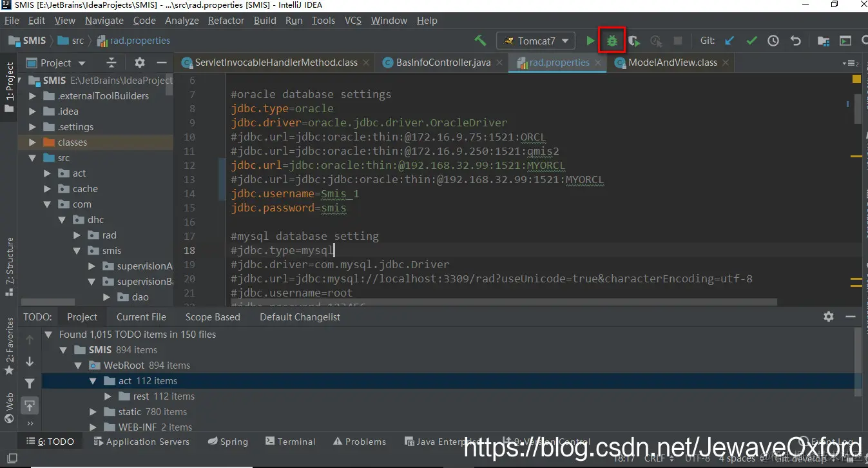
Task: Open the File menu
Action: point(12,20)
